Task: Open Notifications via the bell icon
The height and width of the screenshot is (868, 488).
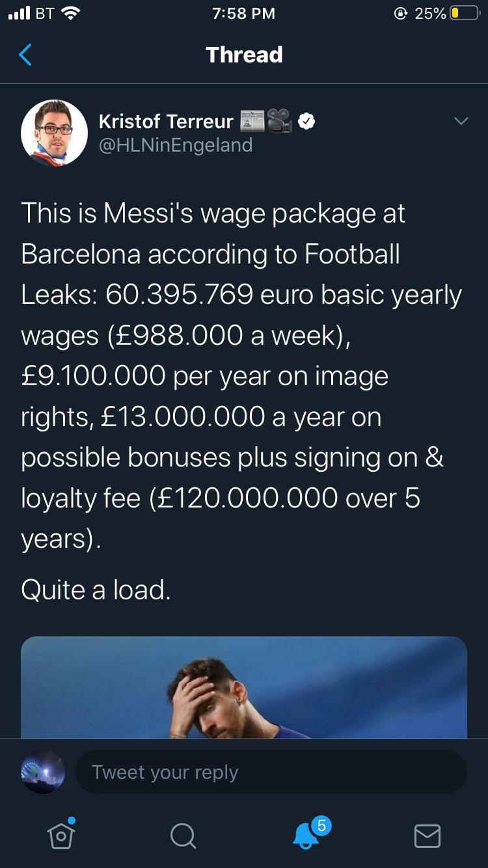Action: click(x=306, y=835)
